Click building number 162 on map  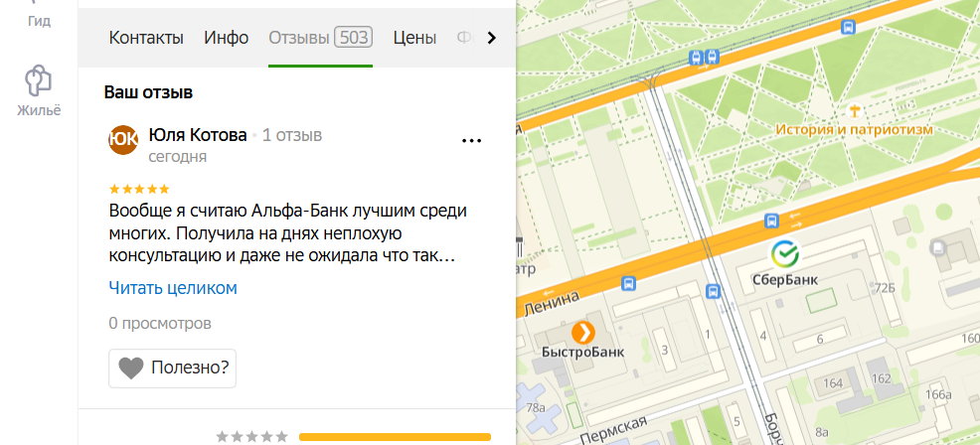[x=881, y=378]
